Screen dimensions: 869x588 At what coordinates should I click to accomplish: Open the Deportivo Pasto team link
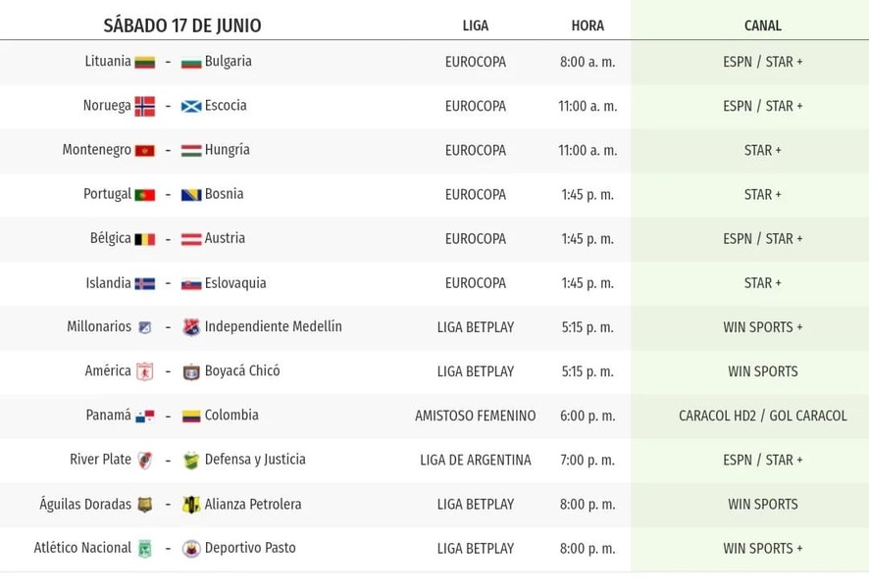(x=250, y=548)
